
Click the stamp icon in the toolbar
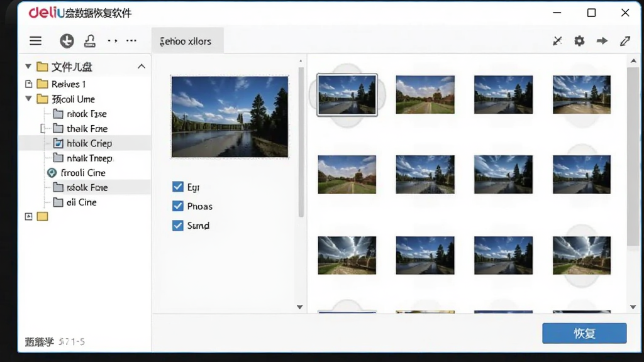coord(90,41)
